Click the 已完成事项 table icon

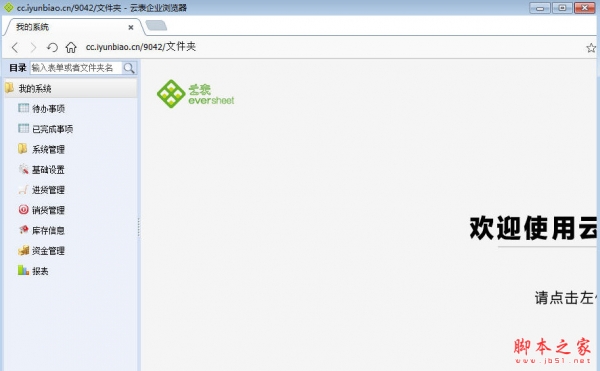[23, 128]
